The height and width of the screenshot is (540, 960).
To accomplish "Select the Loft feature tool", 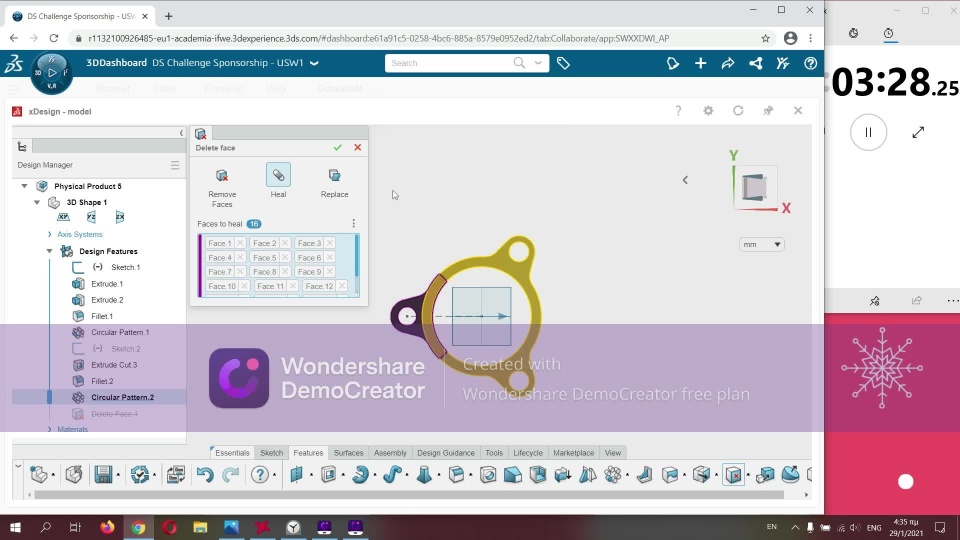I will point(424,474).
